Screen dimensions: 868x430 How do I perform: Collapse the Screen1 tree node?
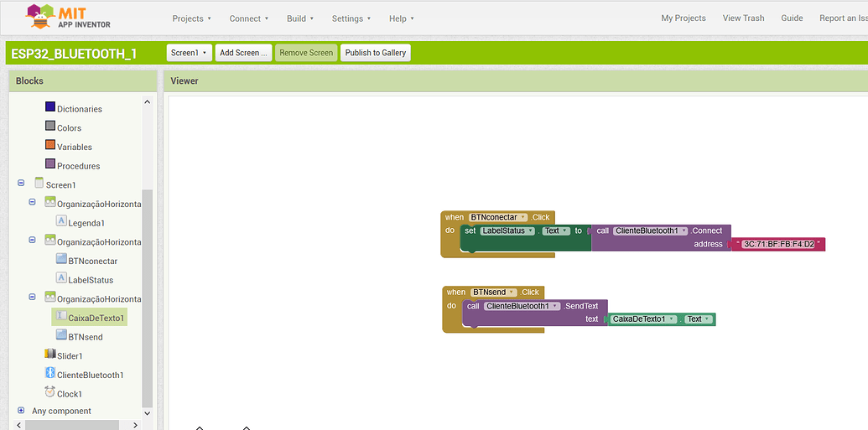[x=21, y=183]
